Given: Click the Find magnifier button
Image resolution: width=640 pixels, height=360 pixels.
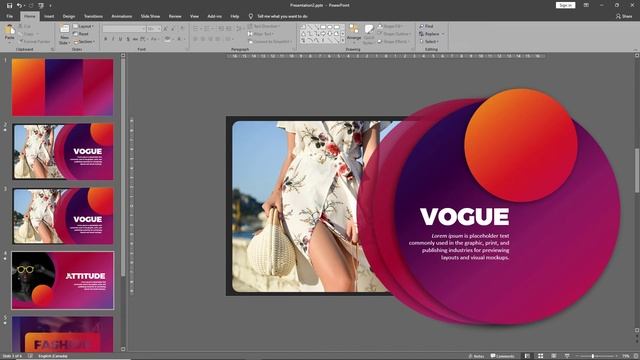Looking at the screenshot, I should (x=426, y=26).
